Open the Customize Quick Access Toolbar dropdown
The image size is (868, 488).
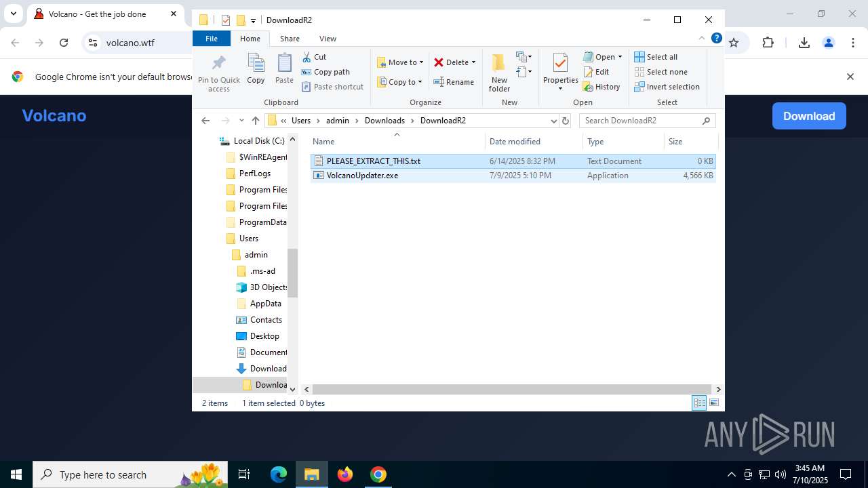coord(253,20)
